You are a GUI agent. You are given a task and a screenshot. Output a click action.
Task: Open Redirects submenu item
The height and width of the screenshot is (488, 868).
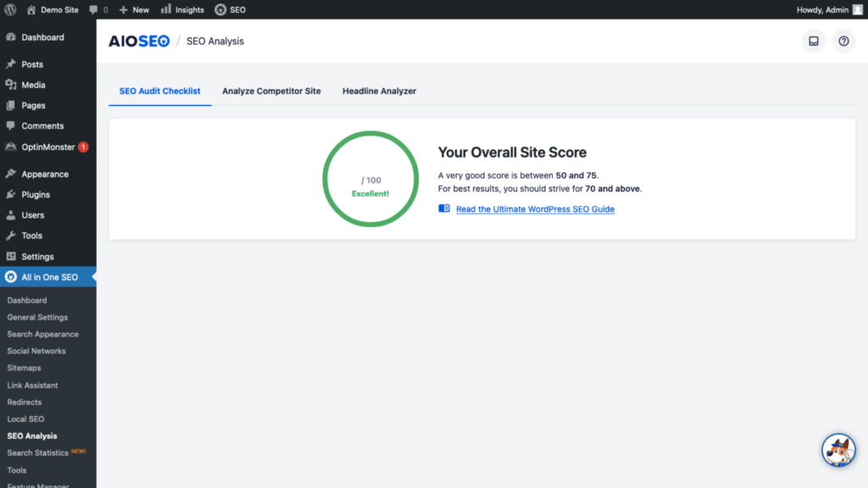25,402
